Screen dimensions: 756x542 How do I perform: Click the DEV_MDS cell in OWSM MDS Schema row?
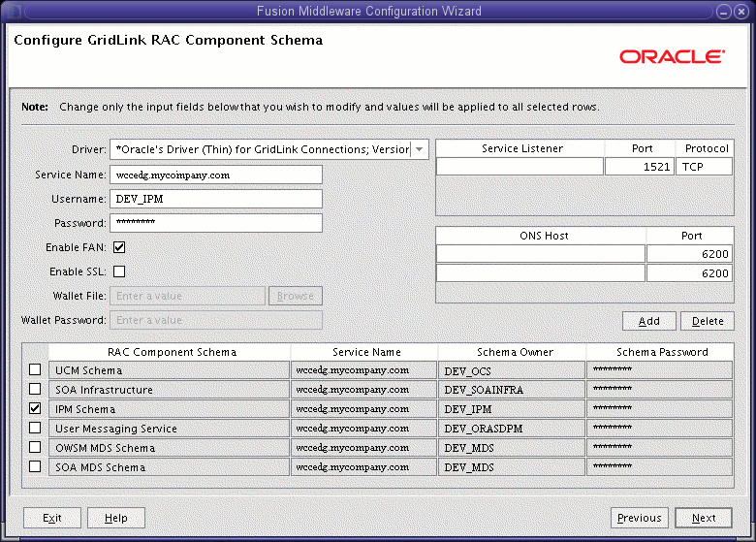point(512,448)
